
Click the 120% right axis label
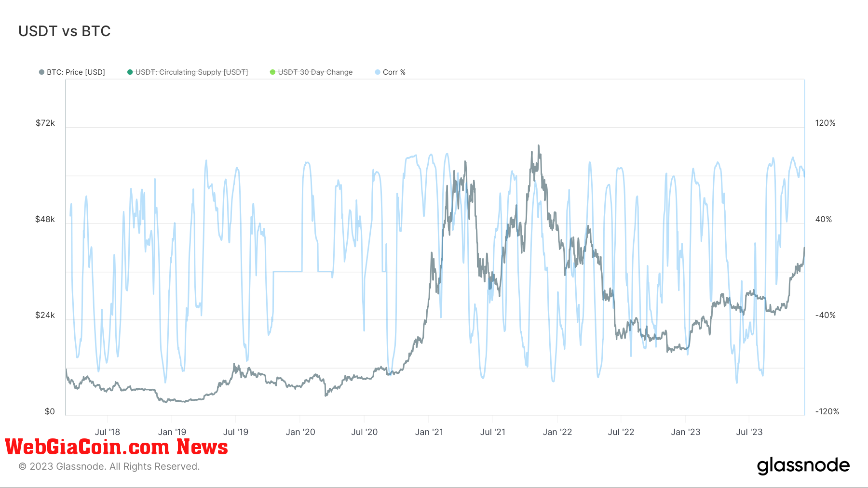point(825,123)
